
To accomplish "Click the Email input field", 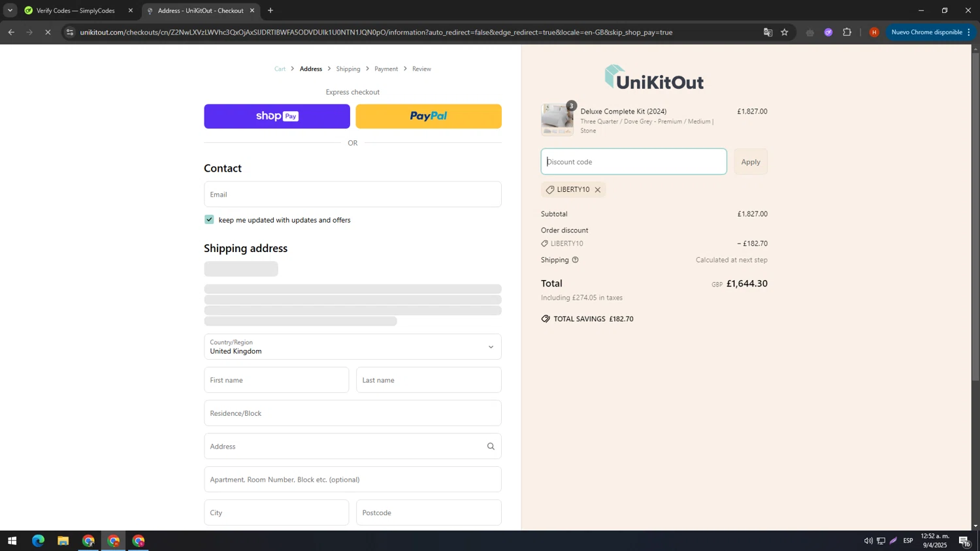I will pyautogui.click(x=353, y=195).
